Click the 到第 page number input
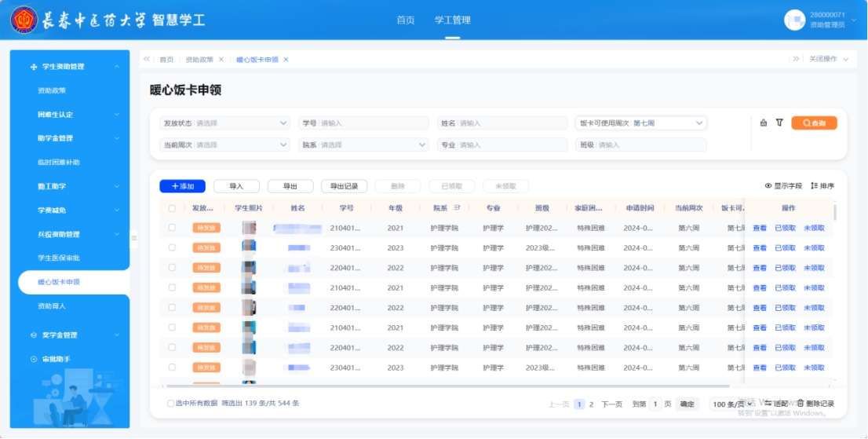The width and height of the screenshot is (868, 439). point(655,404)
